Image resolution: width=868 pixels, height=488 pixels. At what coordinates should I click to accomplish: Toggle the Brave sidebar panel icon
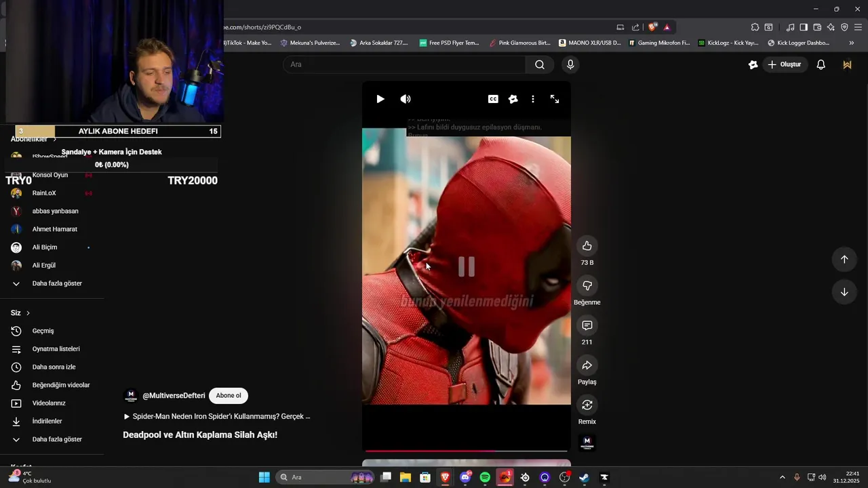tap(804, 27)
